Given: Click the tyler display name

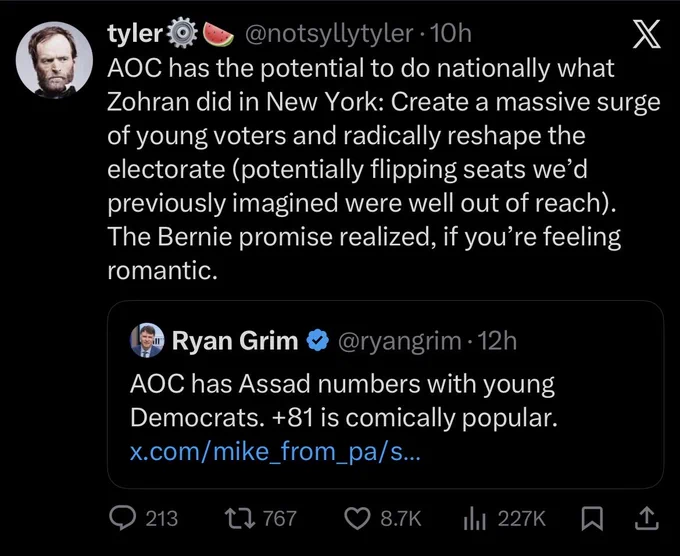Looking at the screenshot, I should pos(135,34).
